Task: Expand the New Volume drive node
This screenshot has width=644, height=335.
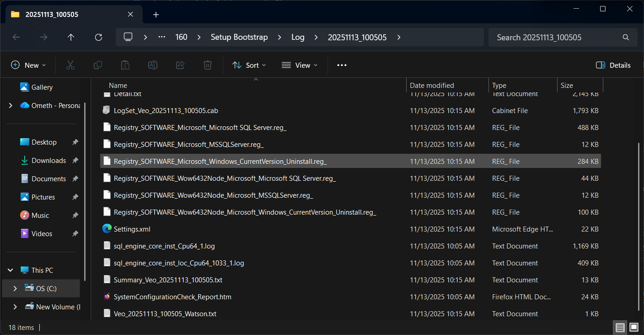Action: click(x=15, y=307)
